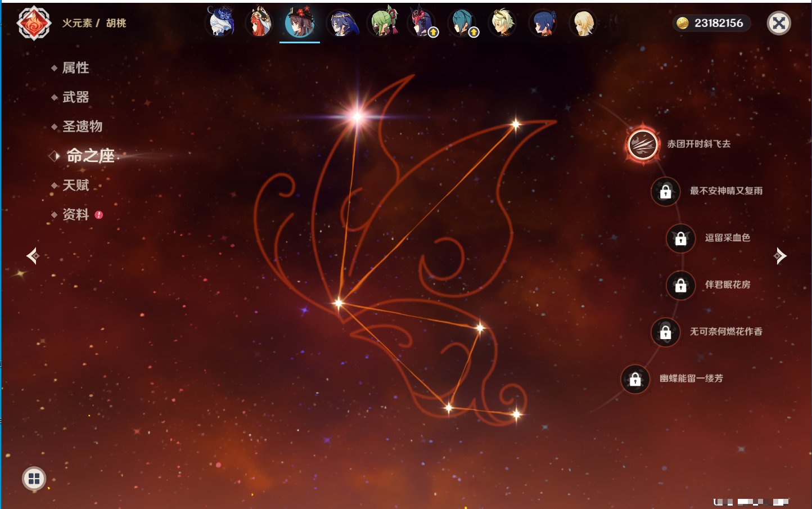Click the 无可奈何燃花作香 constellation label
The image size is (812, 509).
point(726,331)
